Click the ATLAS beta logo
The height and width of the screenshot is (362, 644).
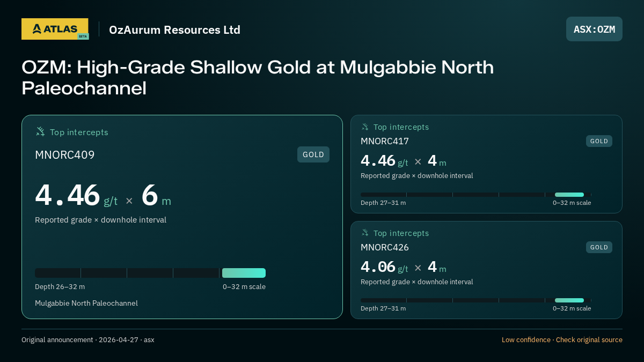point(55,29)
